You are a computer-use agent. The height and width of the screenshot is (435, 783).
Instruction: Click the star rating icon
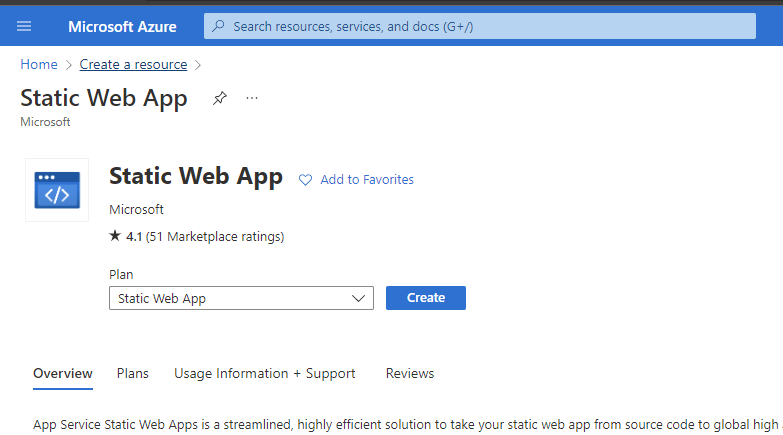[x=115, y=236]
